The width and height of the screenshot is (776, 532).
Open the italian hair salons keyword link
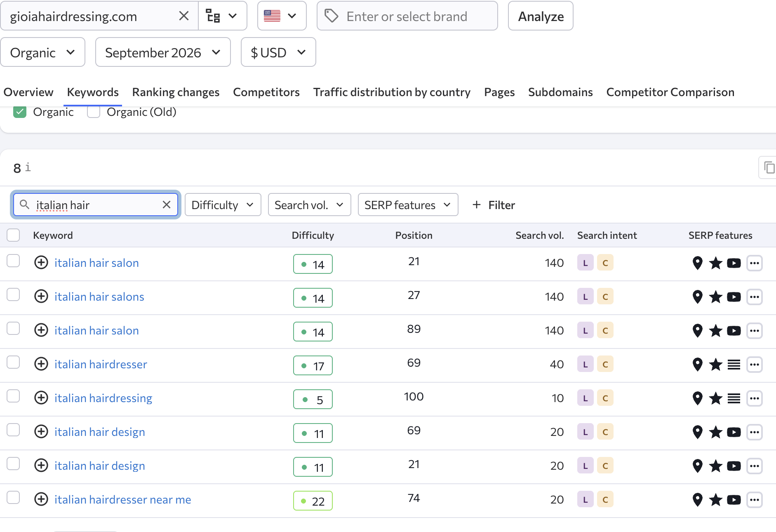tap(99, 297)
